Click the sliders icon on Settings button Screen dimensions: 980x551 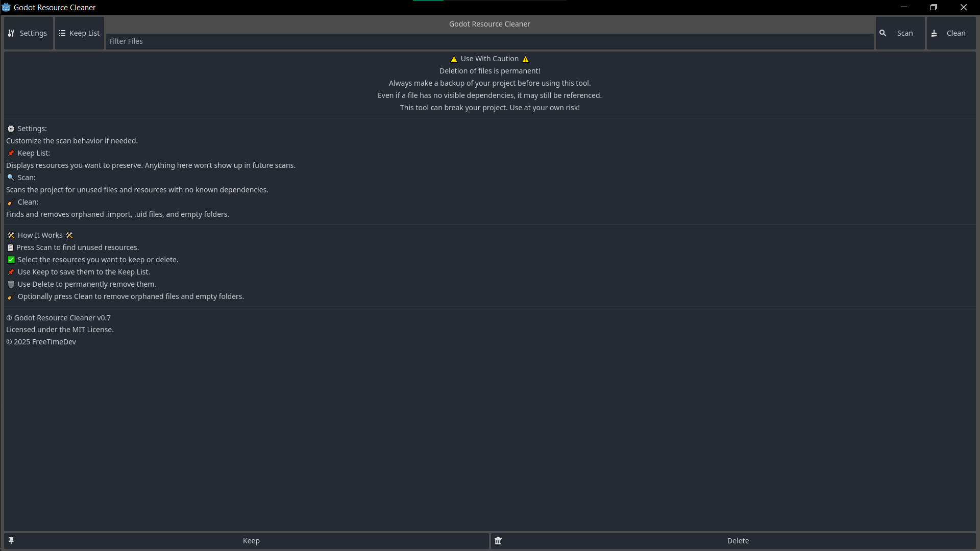[11, 33]
